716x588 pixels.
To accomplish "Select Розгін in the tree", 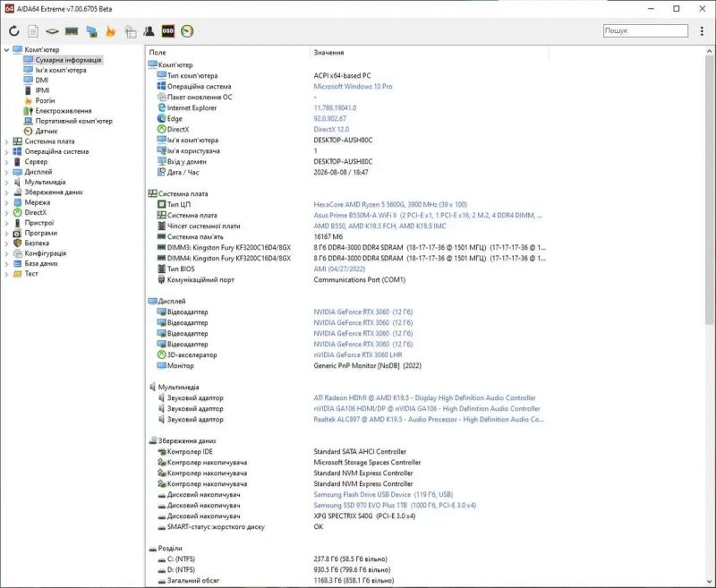I will tap(46, 100).
